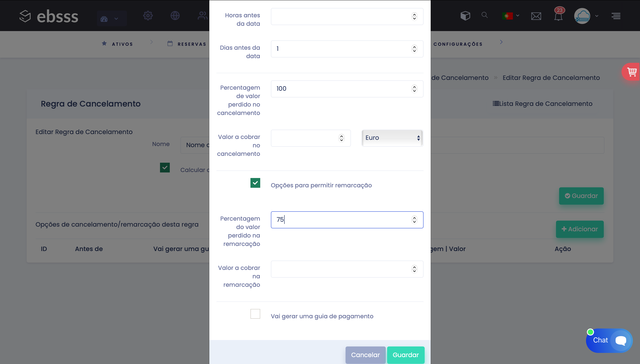Open the hamburger menu icon at right
Screen dimensions: 640x364
point(616,16)
